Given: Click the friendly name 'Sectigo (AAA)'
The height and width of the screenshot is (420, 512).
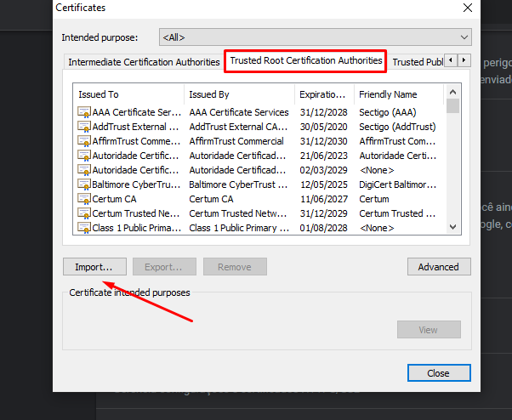Looking at the screenshot, I should pyautogui.click(x=388, y=112).
